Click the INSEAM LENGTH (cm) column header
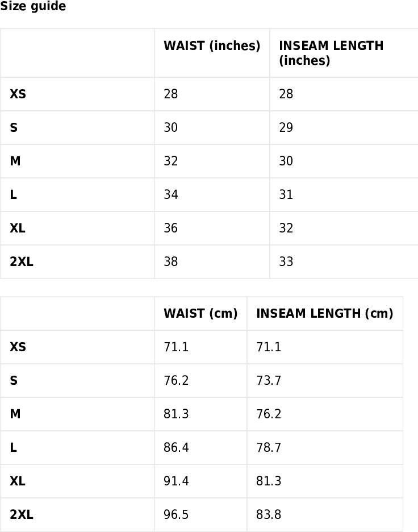The height and width of the screenshot is (532, 418). [325, 314]
